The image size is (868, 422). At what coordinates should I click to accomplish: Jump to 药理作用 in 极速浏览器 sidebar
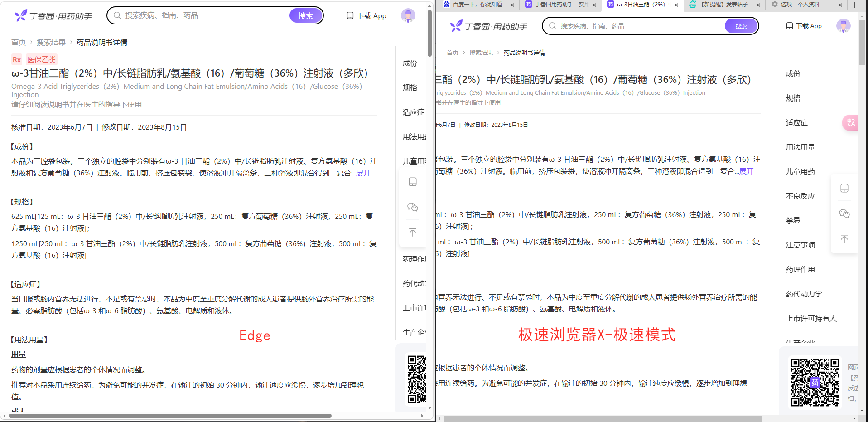[x=800, y=270]
